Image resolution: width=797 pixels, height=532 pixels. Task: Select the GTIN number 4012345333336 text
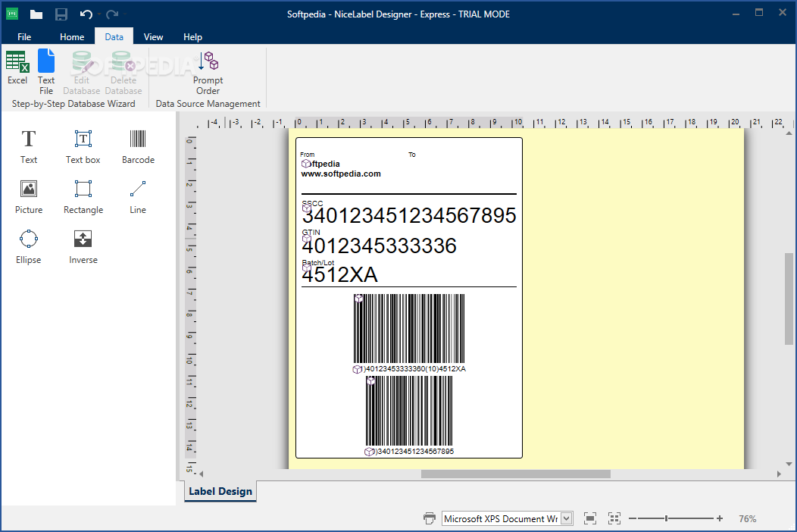pos(380,246)
